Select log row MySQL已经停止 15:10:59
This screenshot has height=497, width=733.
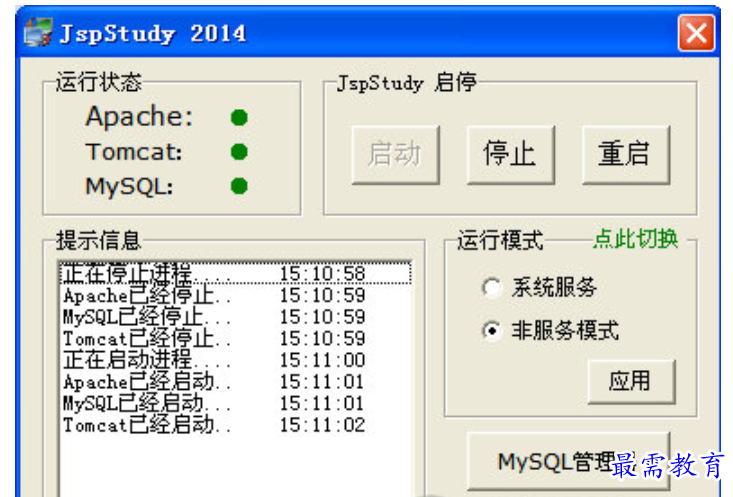236,317
